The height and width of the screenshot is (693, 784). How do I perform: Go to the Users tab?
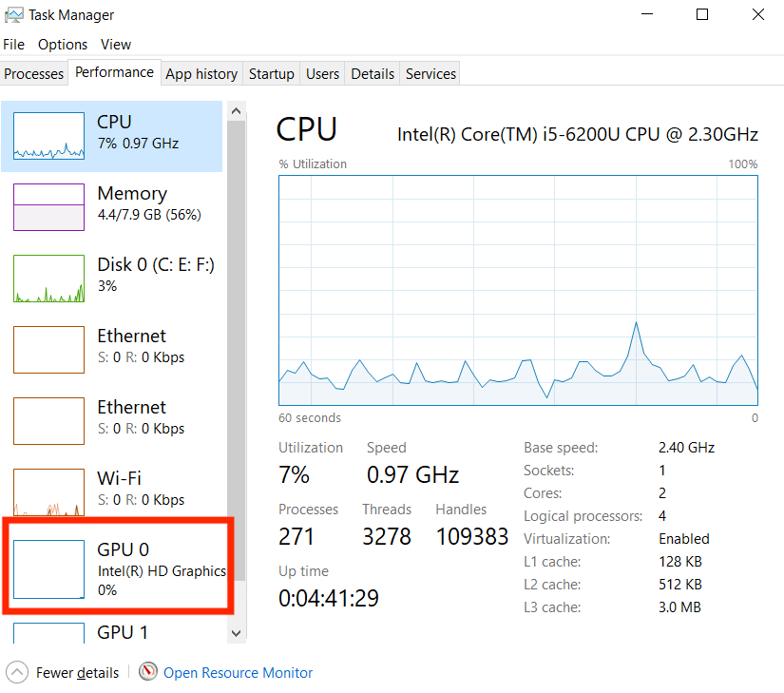pos(322,73)
